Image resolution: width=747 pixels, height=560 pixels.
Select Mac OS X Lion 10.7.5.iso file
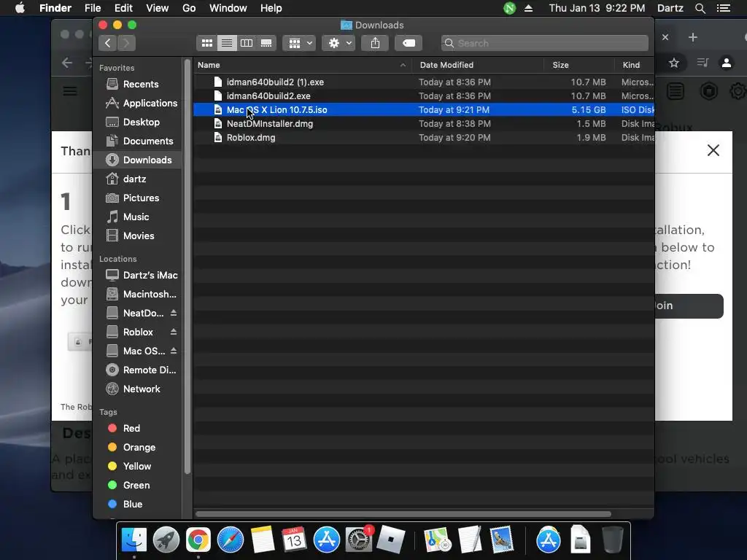coord(424,109)
